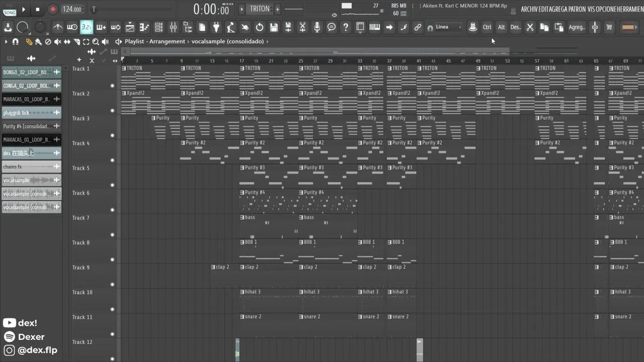Open the tempo tapper icon
Screen dimensions: 644x362
coord(230,27)
